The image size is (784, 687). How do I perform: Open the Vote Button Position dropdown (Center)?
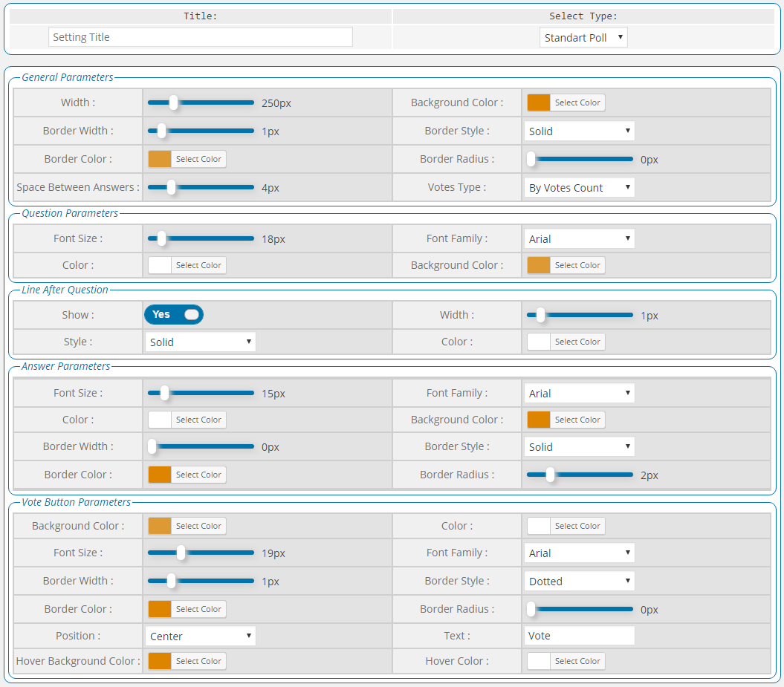click(x=201, y=636)
